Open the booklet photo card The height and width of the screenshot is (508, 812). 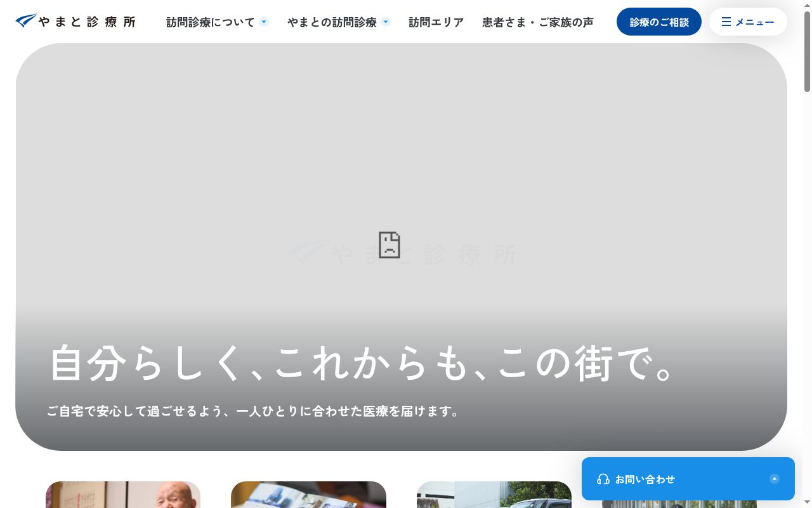click(308, 495)
